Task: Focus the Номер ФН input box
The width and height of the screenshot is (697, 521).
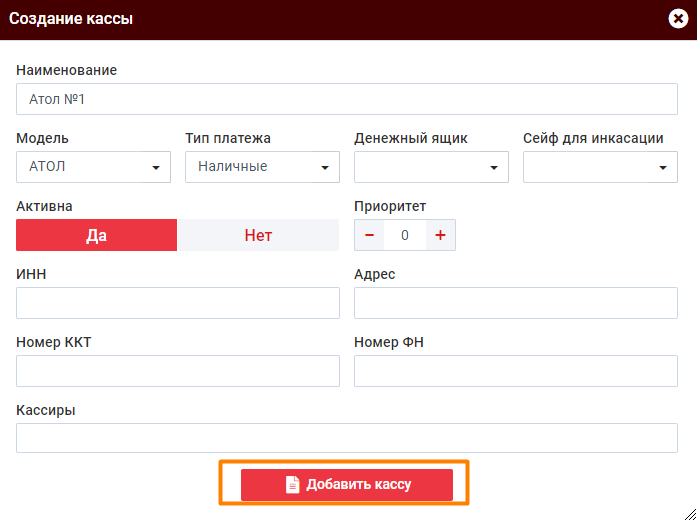Action: coord(515,371)
